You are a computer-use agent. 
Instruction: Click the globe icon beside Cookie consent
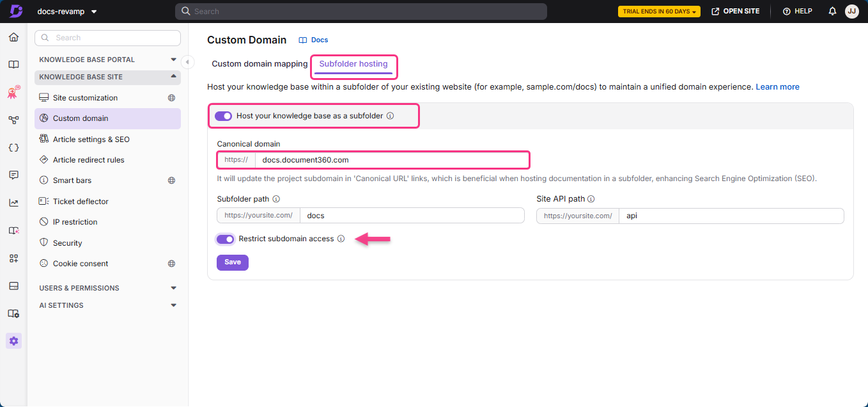[171, 264]
